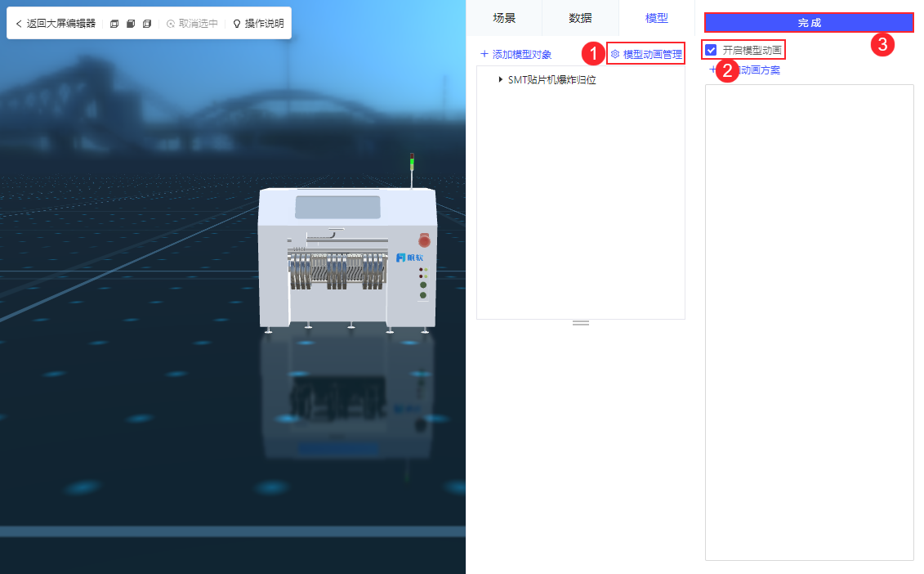
Task: Click the lightbulb icon beside 操作说明
Action: pos(236,24)
